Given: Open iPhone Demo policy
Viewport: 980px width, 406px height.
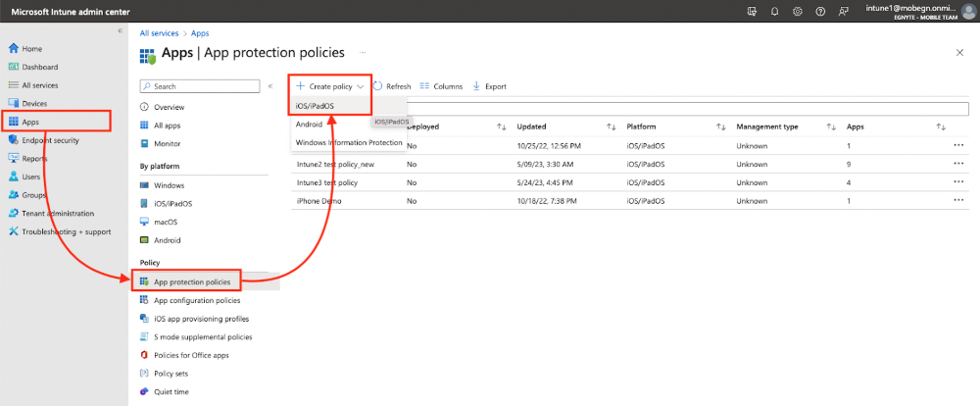Looking at the screenshot, I should point(318,201).
